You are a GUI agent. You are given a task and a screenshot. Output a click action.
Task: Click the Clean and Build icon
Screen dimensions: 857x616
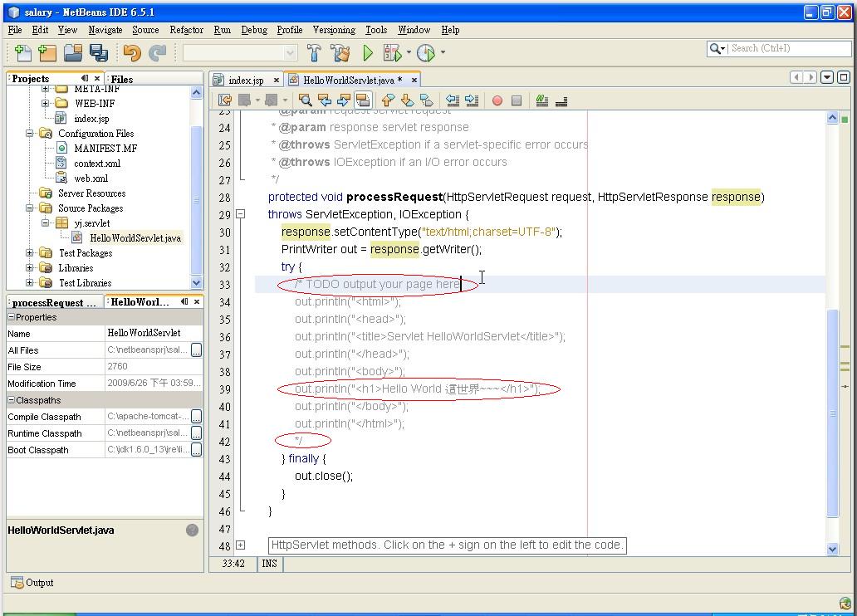coord(340,52)
